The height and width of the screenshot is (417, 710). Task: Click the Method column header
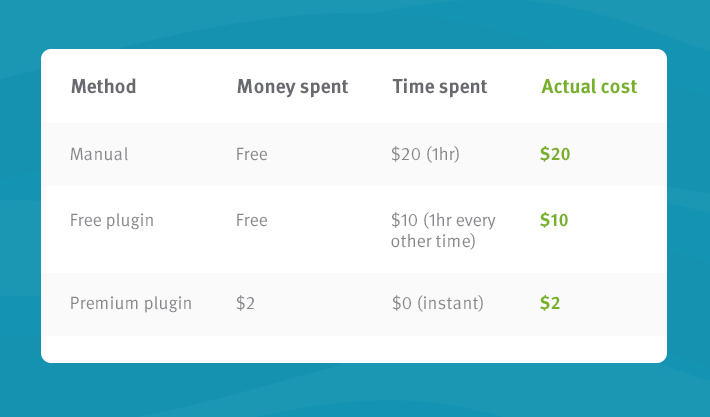(x=103, y=87)
